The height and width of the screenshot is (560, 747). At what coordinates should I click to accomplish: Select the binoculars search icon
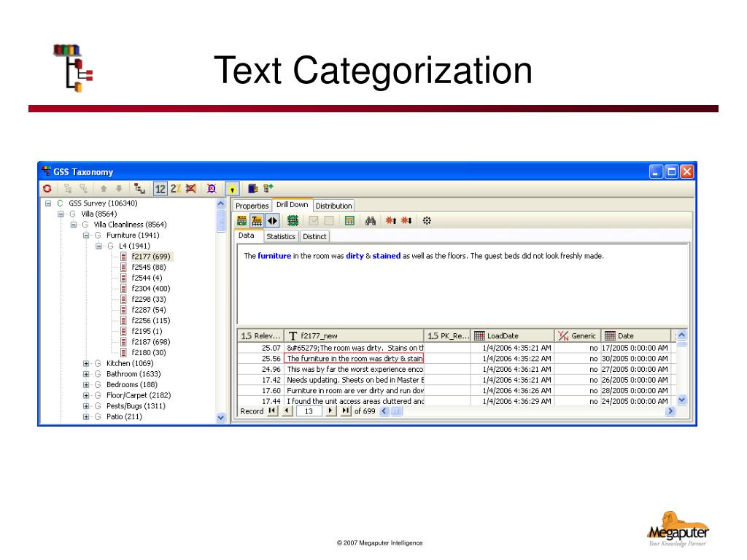(x=370, y=220)
